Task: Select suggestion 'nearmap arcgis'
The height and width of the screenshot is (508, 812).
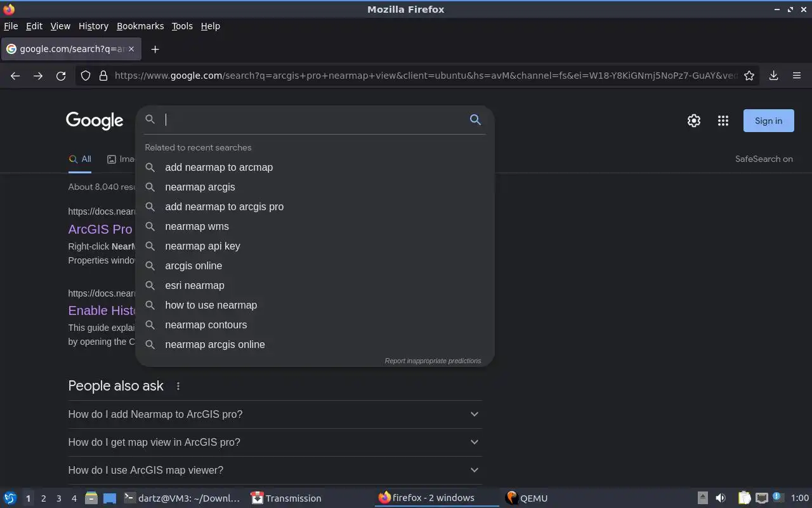Action: [315, 187]
